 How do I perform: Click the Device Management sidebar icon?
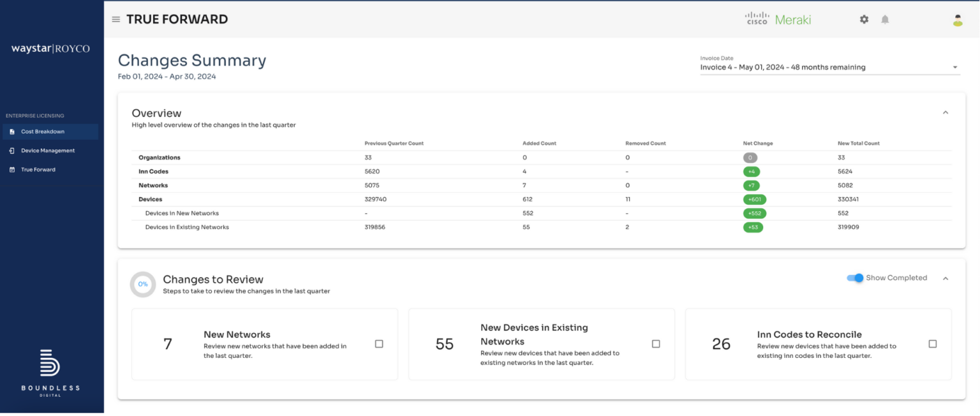(11, 151)
